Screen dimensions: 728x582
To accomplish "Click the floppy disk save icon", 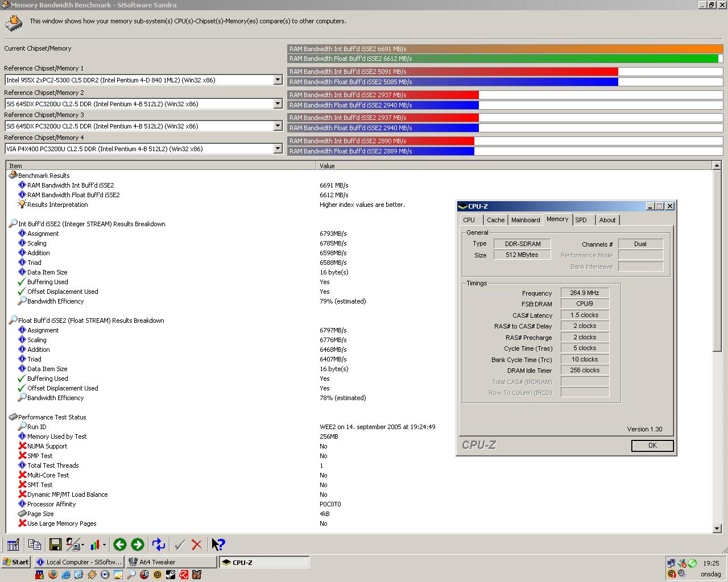I will coord(55,545).
